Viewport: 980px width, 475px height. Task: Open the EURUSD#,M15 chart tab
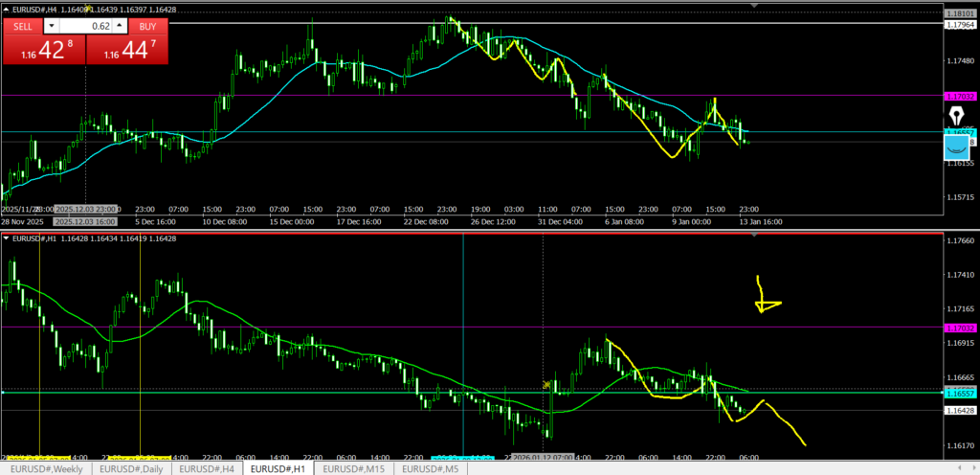[354, 469]
